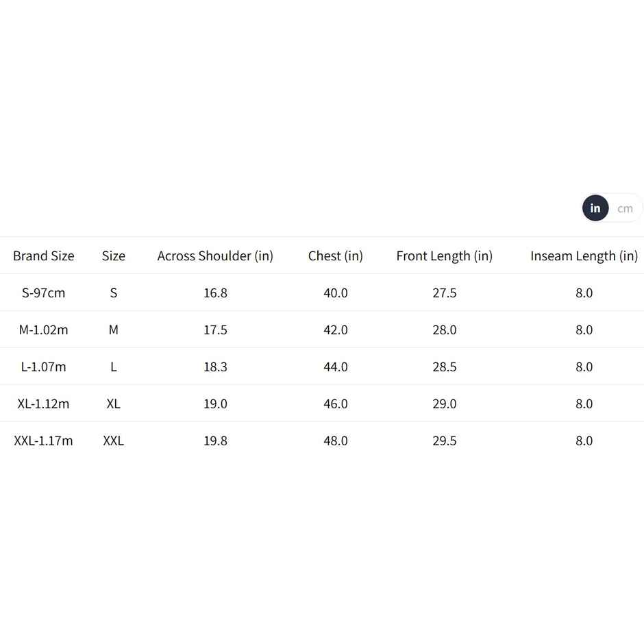The image size is (644, 644).
Task: Click the 29.5 front length value
Action: coord(445,441)
